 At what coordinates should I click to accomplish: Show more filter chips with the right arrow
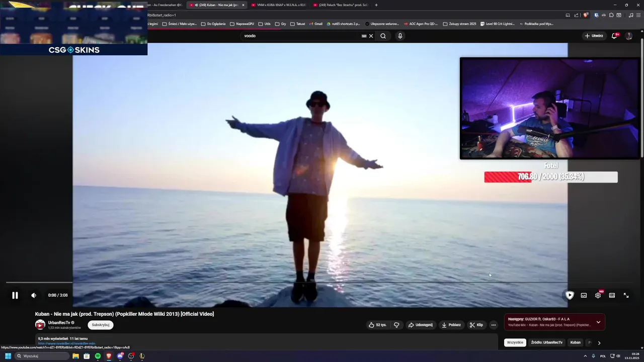click(599, 343)
